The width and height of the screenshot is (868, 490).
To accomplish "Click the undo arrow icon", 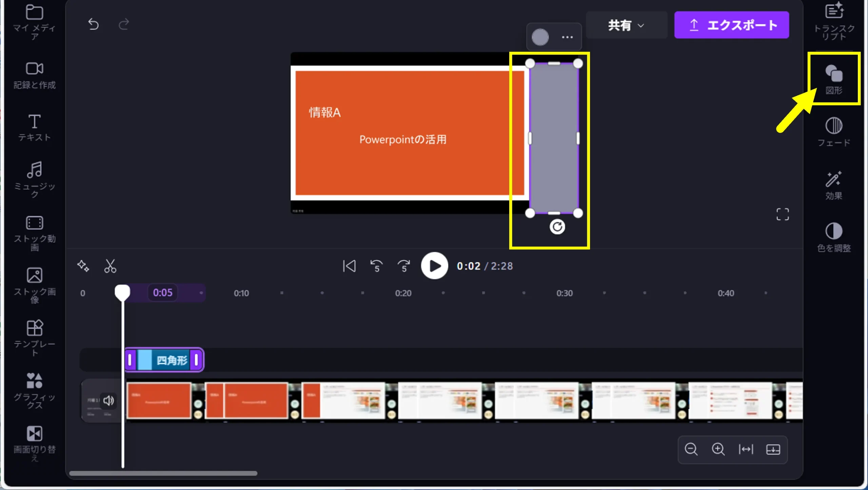I will [x=93, y=24].
